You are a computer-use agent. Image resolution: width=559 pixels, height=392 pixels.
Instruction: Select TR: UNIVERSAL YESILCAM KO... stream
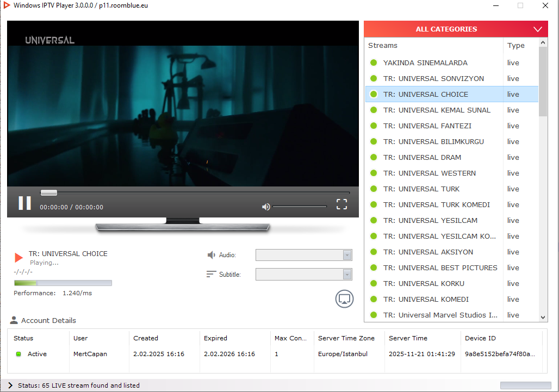pyautogui.click(x=452, y=237)
